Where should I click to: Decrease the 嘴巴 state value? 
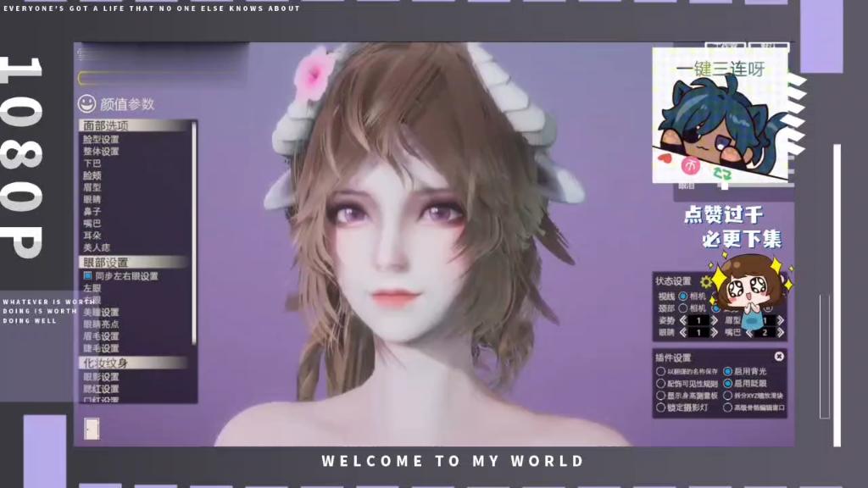(x=749, y=332)
